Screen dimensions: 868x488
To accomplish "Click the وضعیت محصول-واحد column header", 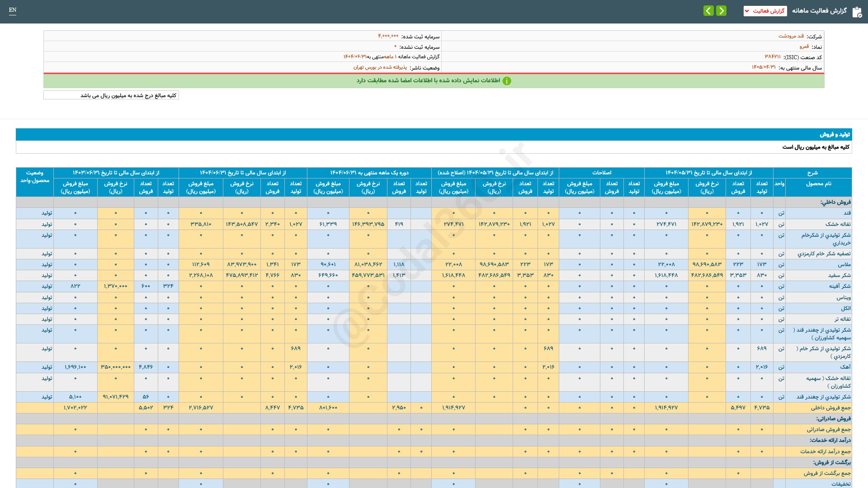I will (35, 177).
